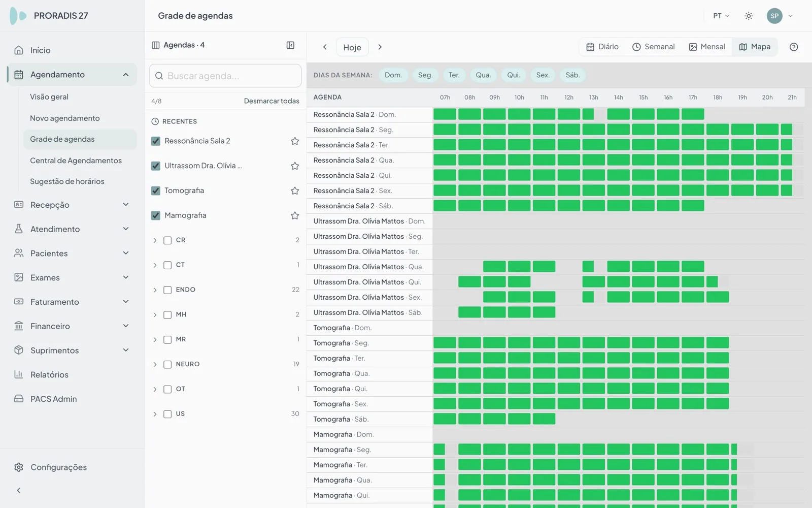Switch to the Mensal view
This screenshot has width=812, height=508.
(707, 47)
